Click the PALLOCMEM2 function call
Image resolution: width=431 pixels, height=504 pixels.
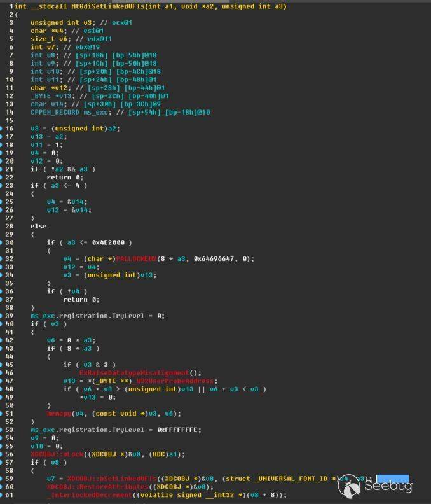click(x=136, y=259)
